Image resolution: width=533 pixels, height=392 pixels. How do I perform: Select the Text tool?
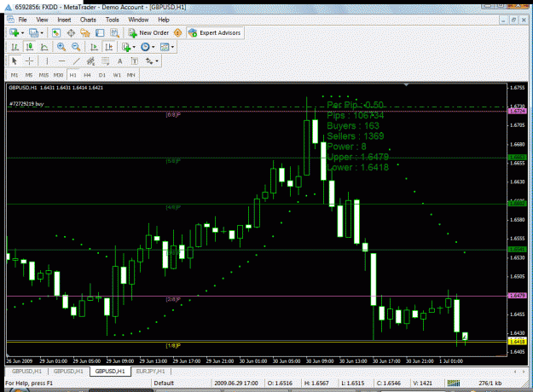(119, 61)
